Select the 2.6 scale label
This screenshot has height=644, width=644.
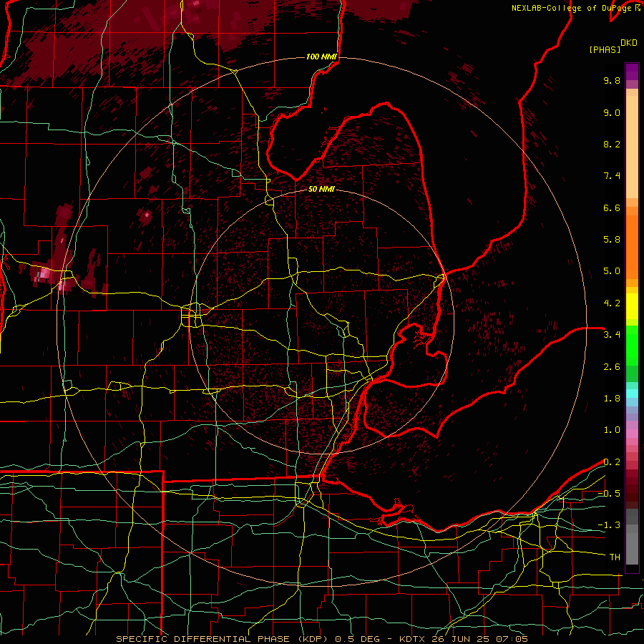pyautogui.click(x=612, y=367)
